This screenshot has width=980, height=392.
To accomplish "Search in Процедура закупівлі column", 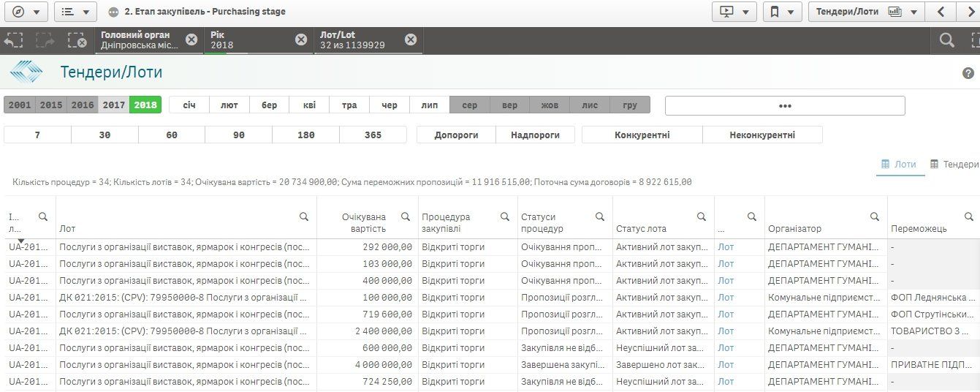I will tap(505, 216).
